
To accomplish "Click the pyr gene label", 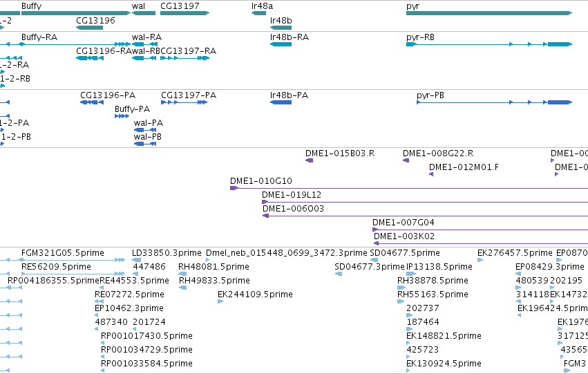I will pos(413,6).
